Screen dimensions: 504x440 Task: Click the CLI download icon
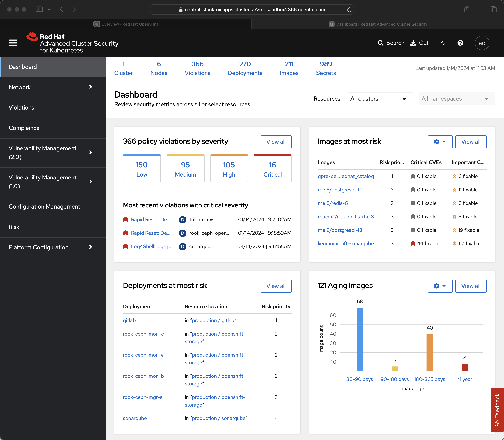tap(413, 43)
